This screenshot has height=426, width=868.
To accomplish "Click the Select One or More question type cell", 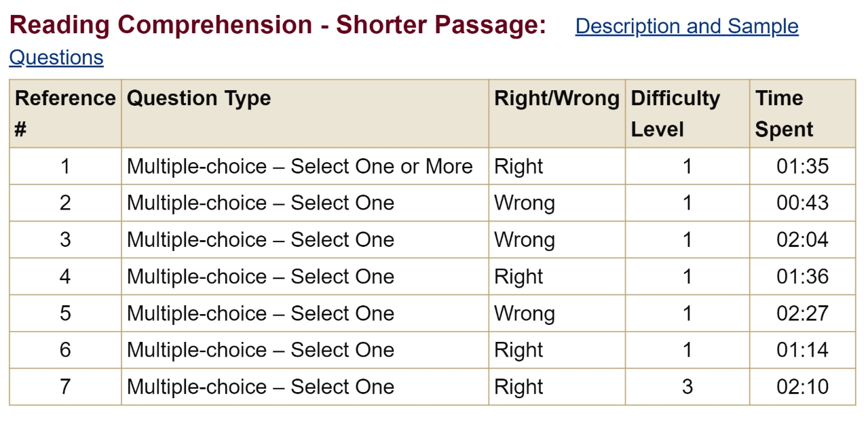I will (299, 166).
